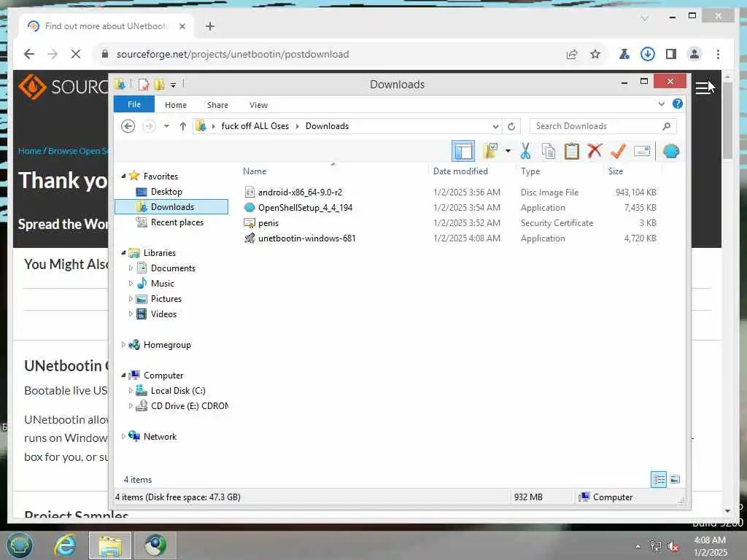Image resolution: width=747 pixels, height=560 pixels.
Task: Open a new browser tab with plus
Action: point(209,26)
